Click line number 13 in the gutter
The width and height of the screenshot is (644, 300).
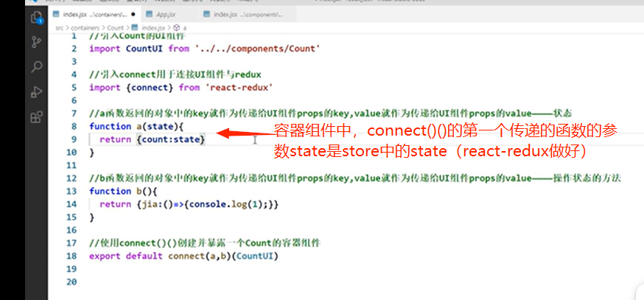(71, 191)
